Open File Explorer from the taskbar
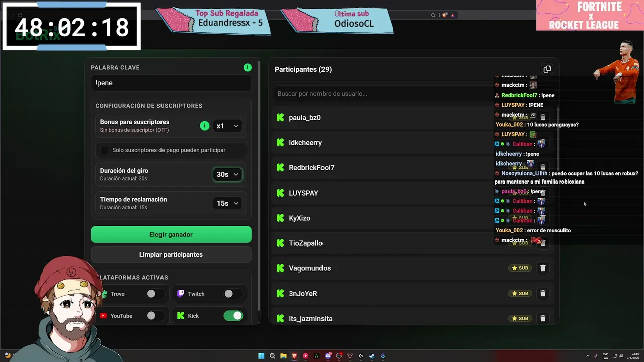Screen dimensions: 644x362 283,356
